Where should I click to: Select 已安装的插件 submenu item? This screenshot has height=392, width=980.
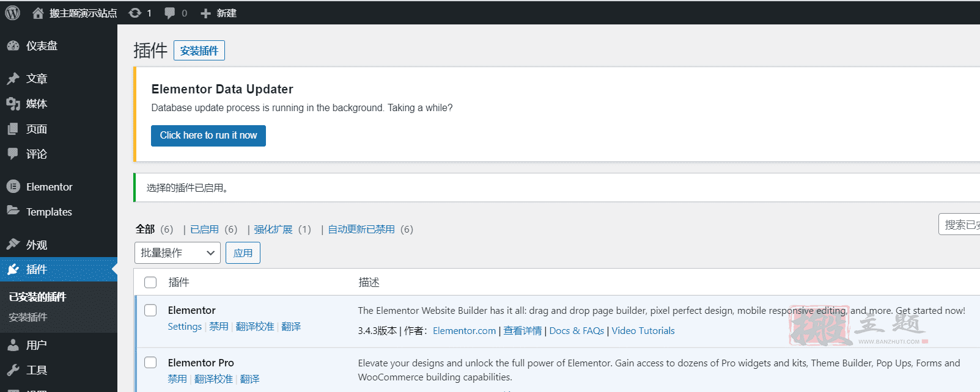coord(37,297)
